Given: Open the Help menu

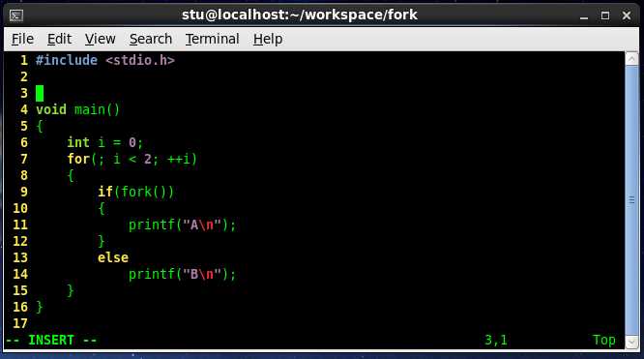Looking at the screenshot, I should (268, 39).
